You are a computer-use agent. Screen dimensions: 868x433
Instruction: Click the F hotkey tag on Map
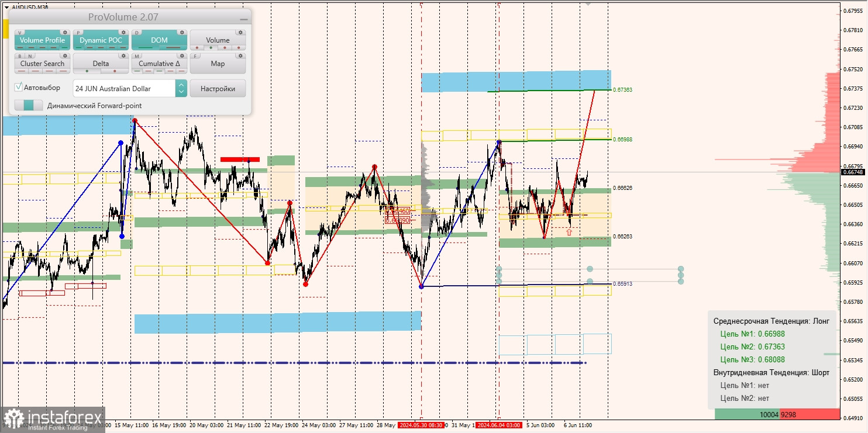196,56
